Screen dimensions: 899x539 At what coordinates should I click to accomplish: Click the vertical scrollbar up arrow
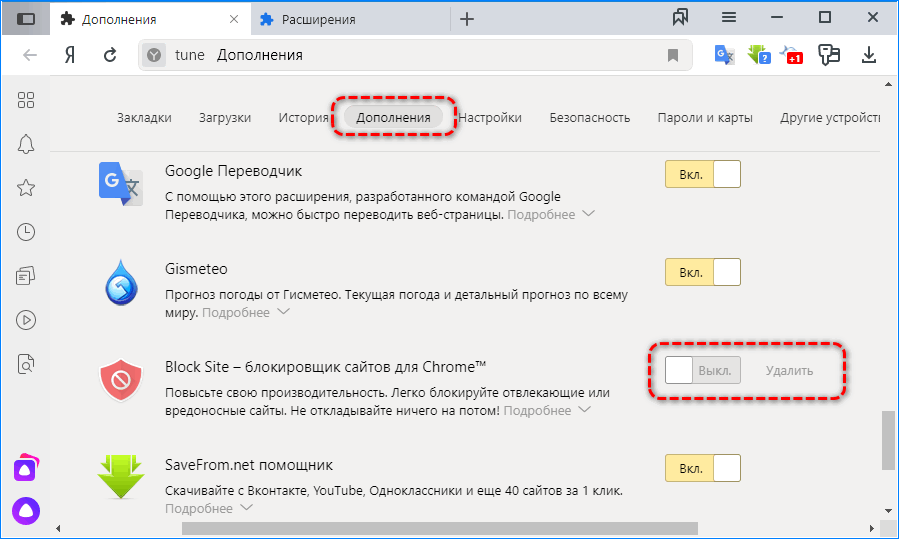888,84
